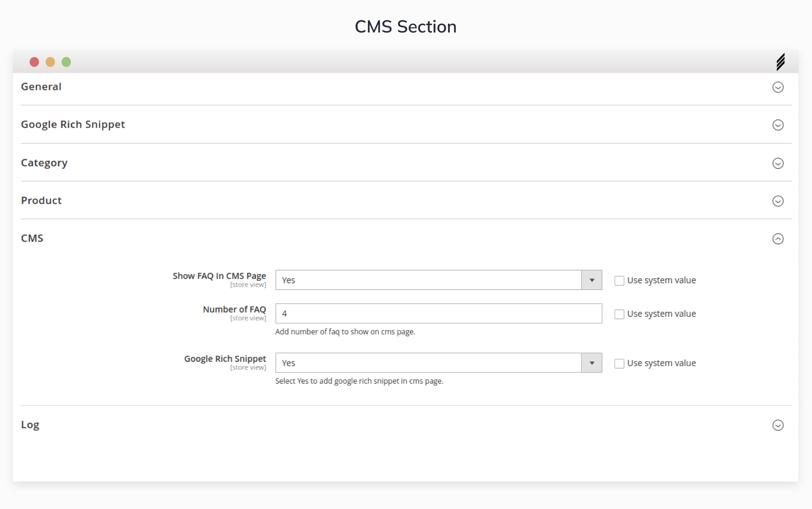Toggle Use system value for Google Rich Snippet field
The height and width of the screenshot is (509, 812).
click(619, 364)
